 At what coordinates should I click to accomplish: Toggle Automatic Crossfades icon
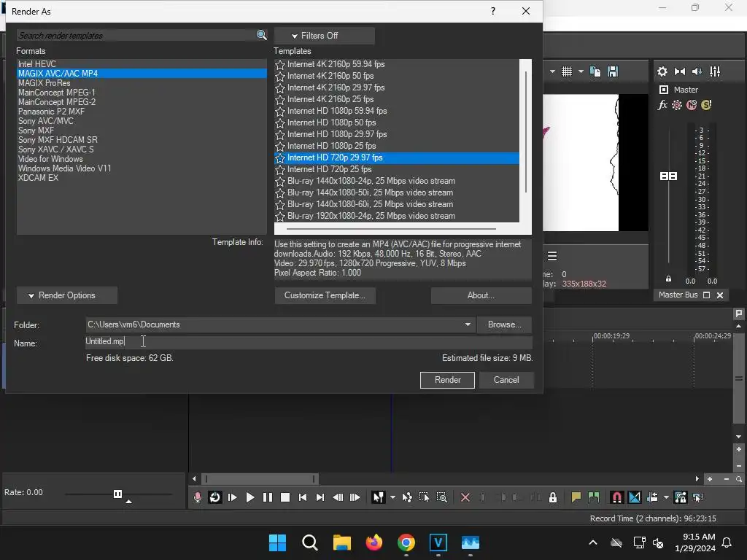[635, 497]
